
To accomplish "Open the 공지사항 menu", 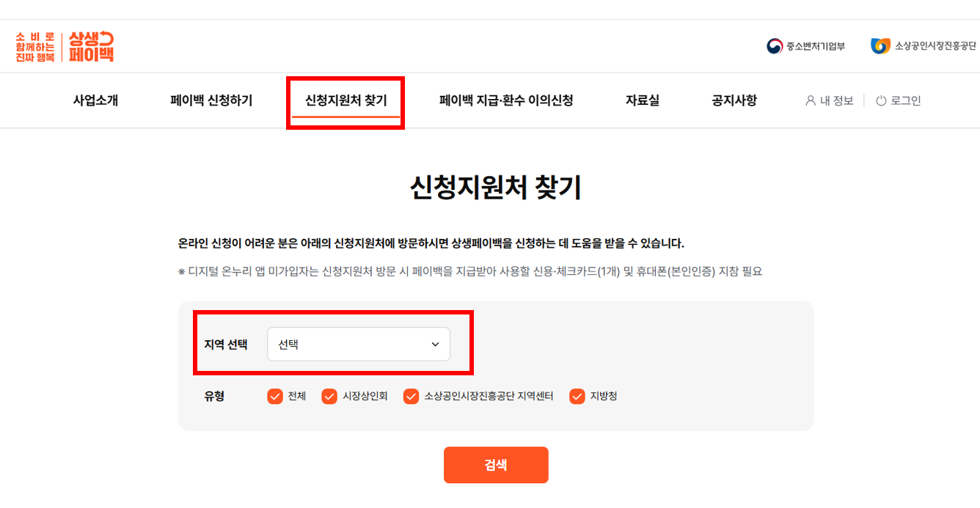I will point(734,100).
